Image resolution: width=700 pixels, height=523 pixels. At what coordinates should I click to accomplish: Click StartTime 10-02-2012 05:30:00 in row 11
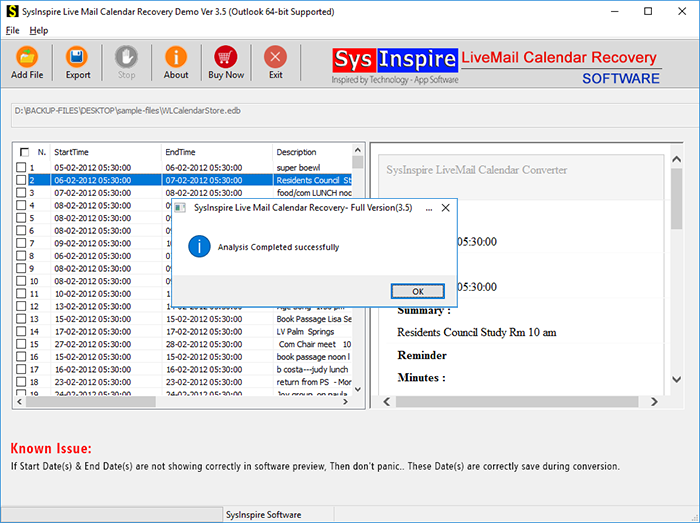(x=92, y=294)
